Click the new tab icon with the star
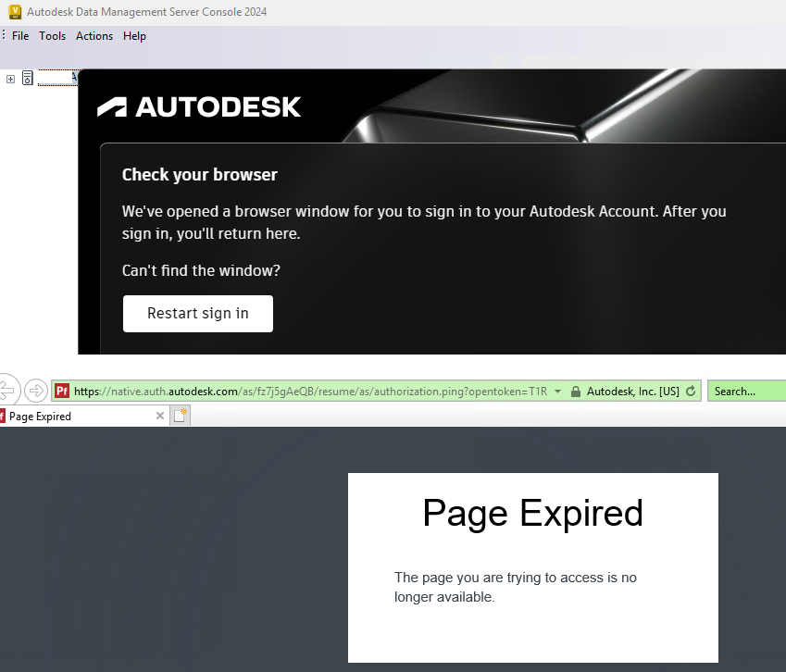The width and height of the screenshot is (786, 672). 180,416
